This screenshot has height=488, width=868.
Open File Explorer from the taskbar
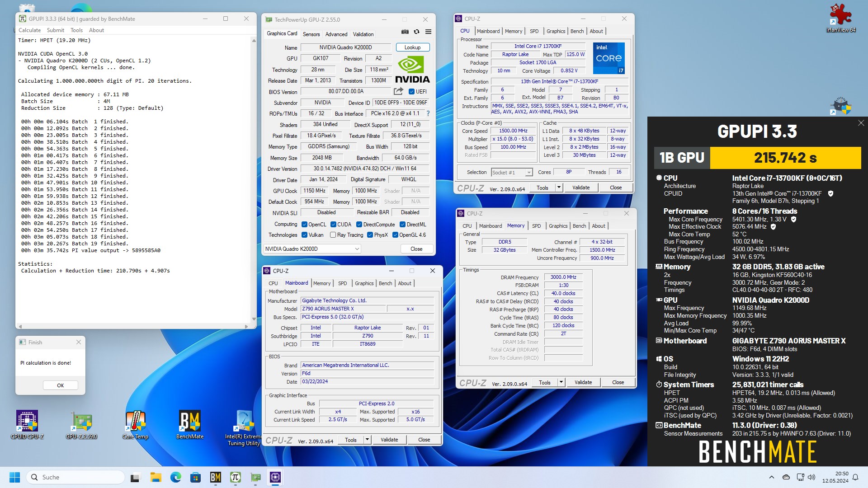[x=156, y=477]
